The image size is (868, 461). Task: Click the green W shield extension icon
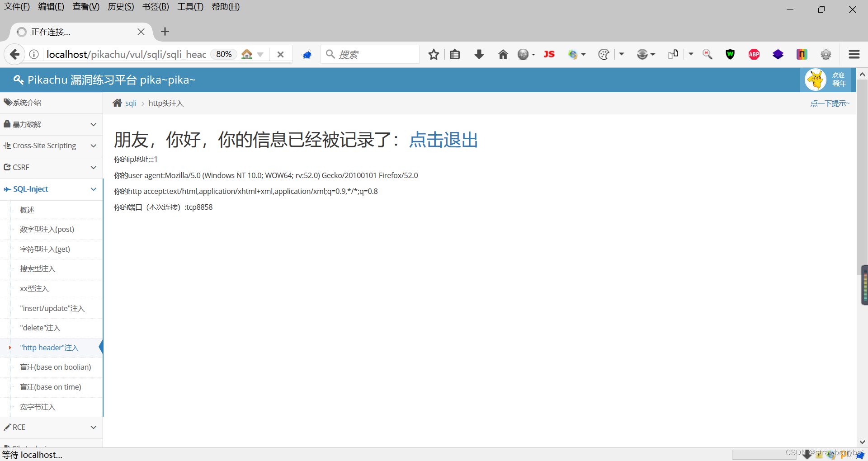point(730,54)
